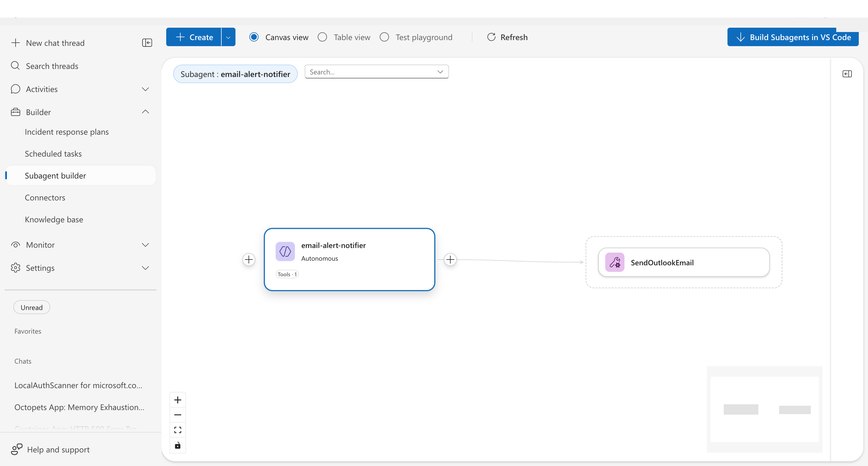Collapse the Builder section chevron
The image size is (868, 466).
click(145, 112)
